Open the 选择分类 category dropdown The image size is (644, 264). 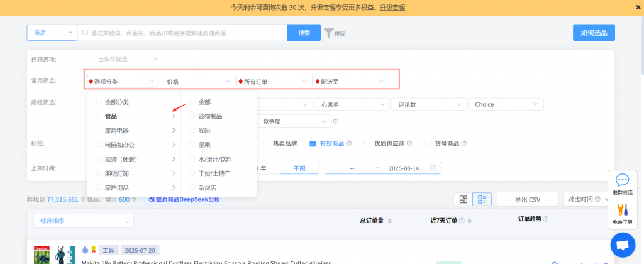click(x=122, y=81)
